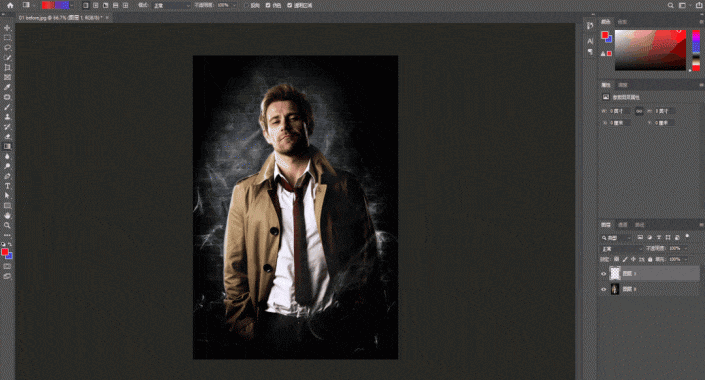Screen dimensions: 705x380
Task: Select the Type tool
Action: tap(7, 186)
